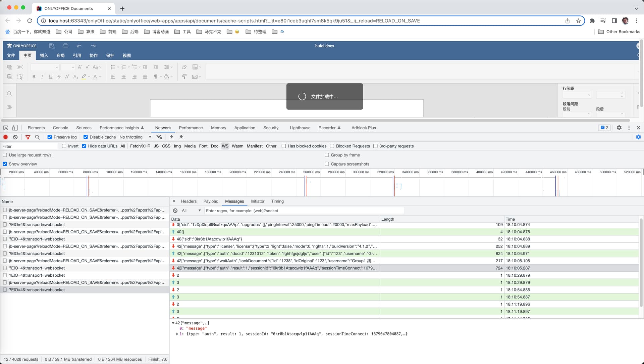Toggle the network filter funnel icon
Viewport: 644px width, 364px height.
click(28, 137)
